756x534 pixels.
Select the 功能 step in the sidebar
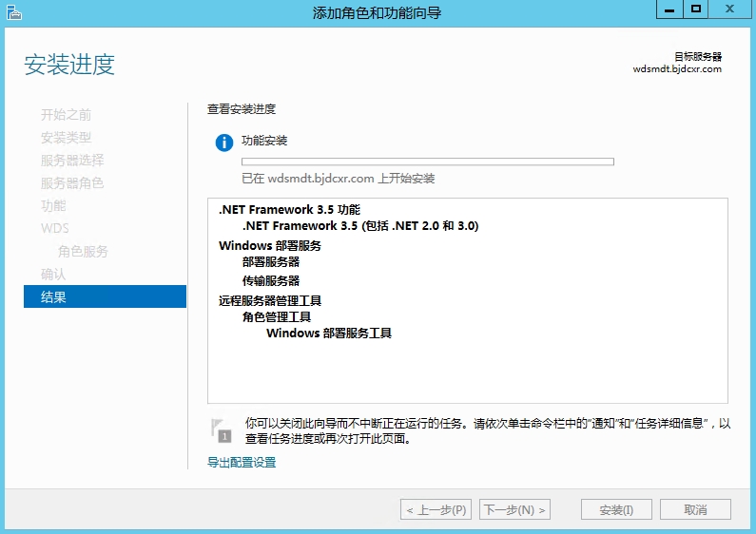53,206
